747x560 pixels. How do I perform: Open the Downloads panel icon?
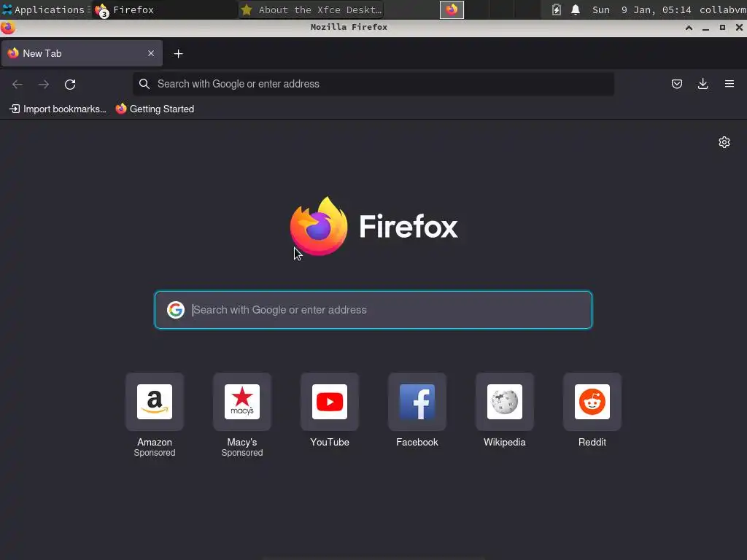(x=703, y=84)
